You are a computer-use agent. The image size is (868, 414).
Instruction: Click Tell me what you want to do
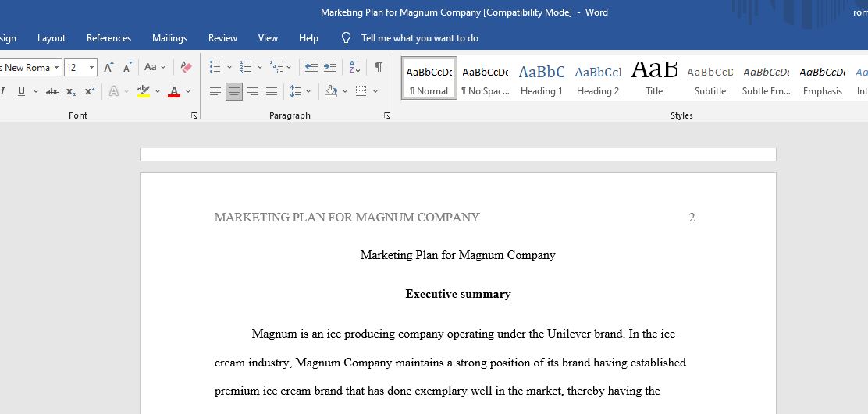click(x=420, y=38)
